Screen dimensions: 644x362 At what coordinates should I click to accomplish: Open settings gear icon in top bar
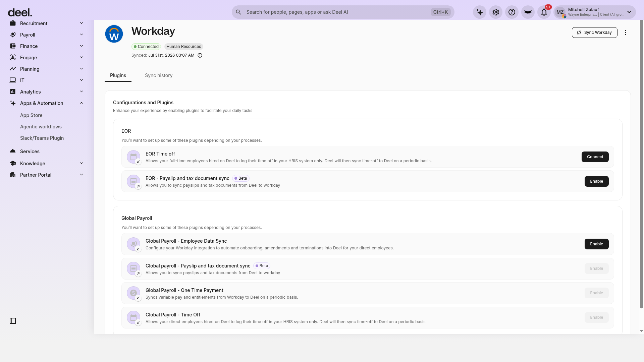tap(496, 12)
